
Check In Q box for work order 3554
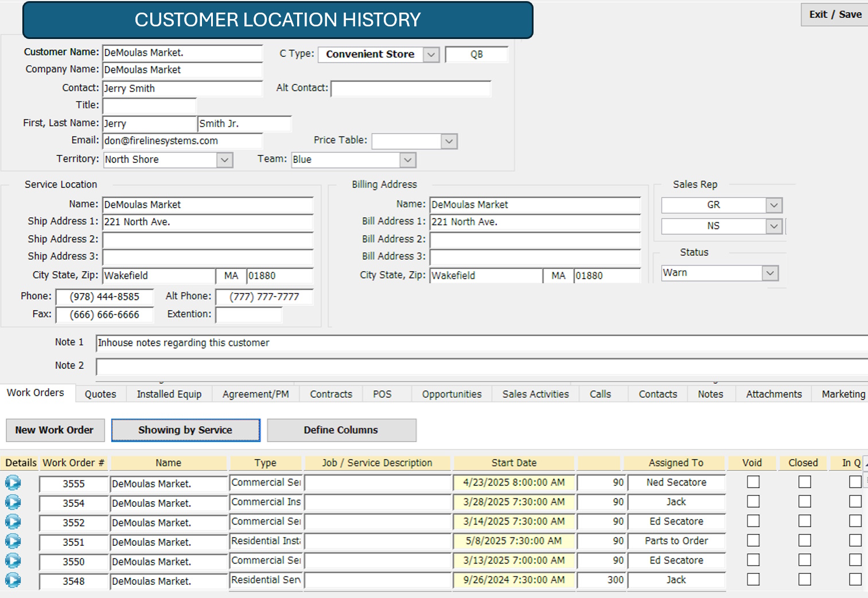[x=855, y=502]
